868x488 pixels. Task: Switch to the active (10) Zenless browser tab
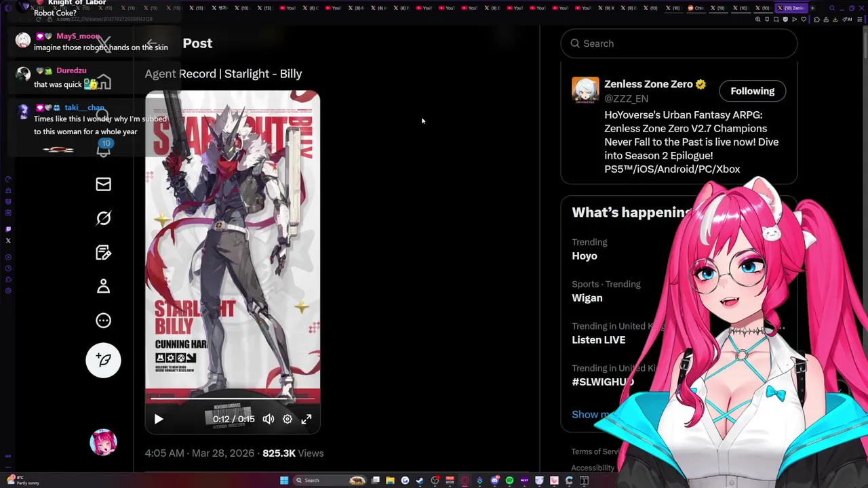[x=791, y=8]
